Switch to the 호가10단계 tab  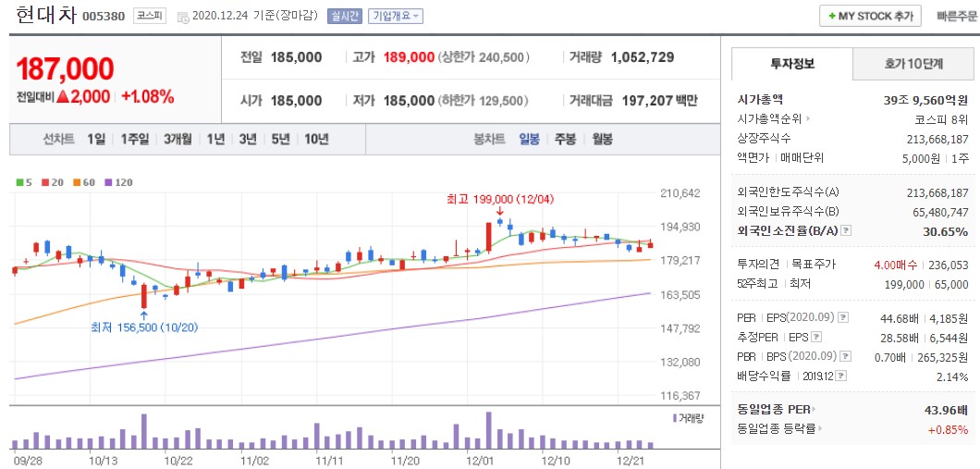[x=913, y=64]
